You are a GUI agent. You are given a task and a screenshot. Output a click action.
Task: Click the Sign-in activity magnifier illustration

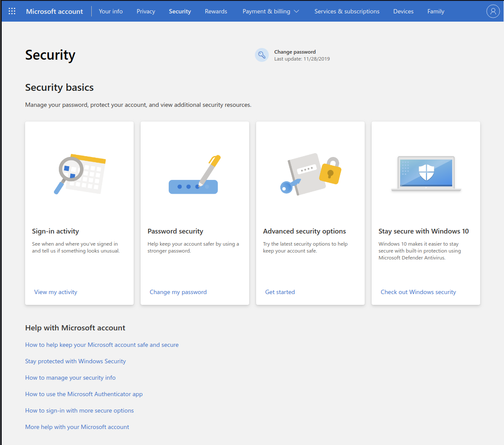[80, 174]
